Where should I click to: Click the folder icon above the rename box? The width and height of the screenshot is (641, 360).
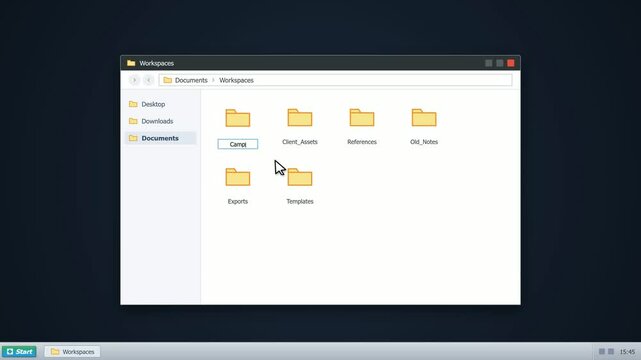click(238, 118)
